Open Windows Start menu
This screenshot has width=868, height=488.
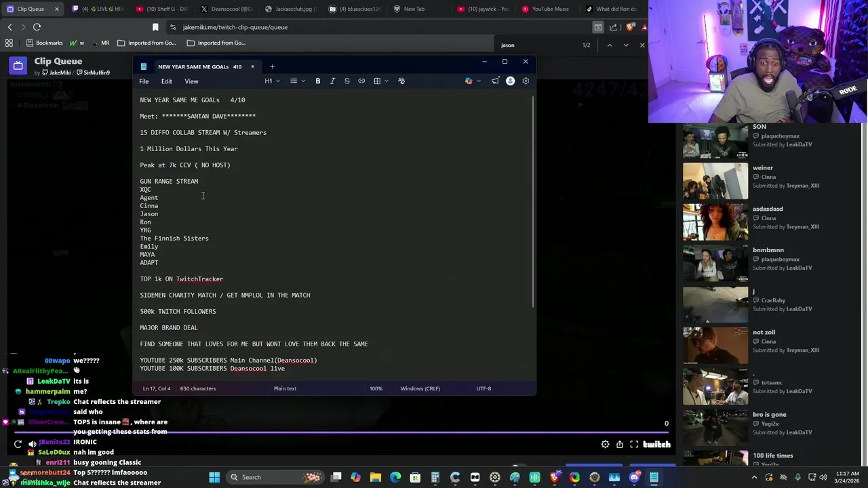[x=214, y=477]
